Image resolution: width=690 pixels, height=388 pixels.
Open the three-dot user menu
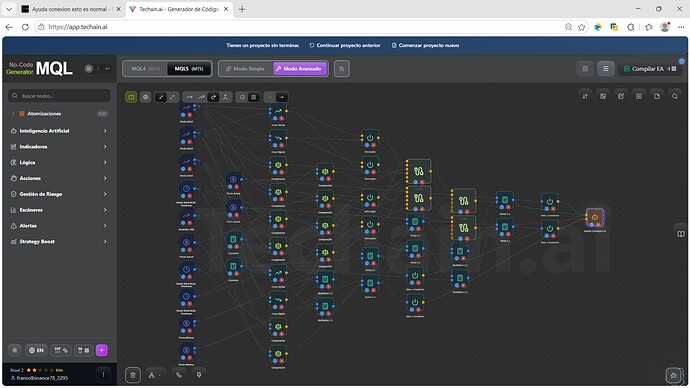tap(103, 375)
